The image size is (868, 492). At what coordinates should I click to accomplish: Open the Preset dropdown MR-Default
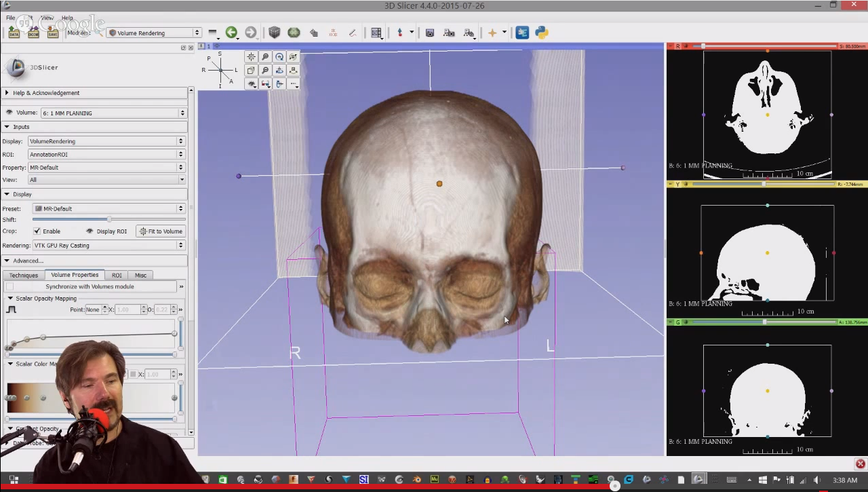tap(108, 208)
